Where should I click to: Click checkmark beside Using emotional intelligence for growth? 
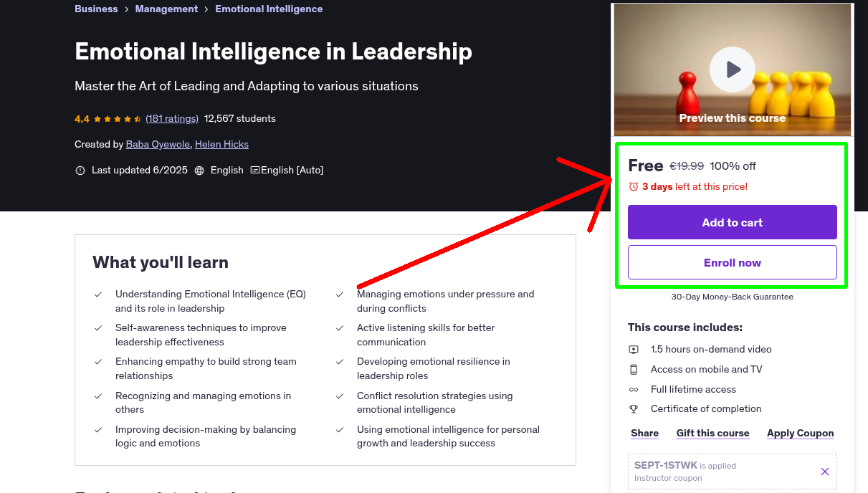point(340,430)
